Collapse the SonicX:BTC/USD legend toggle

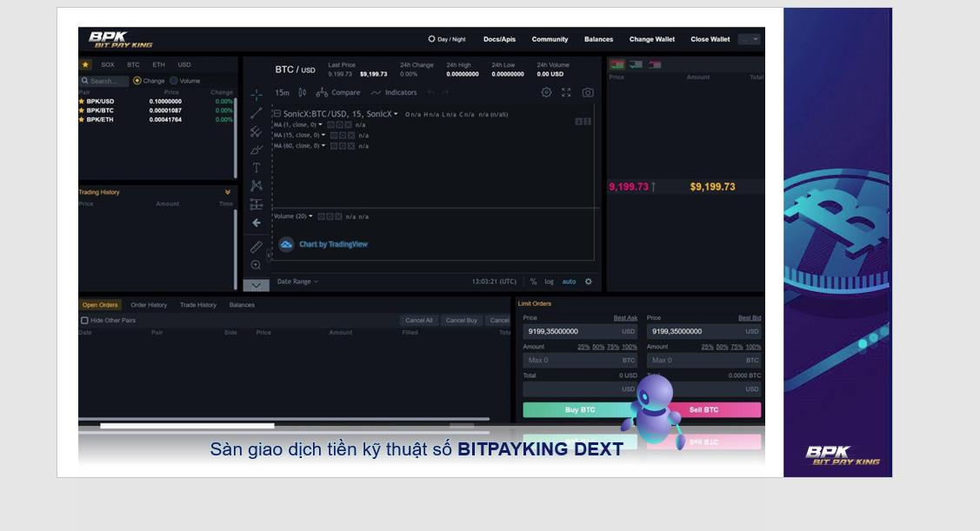(x=277, y=114)
